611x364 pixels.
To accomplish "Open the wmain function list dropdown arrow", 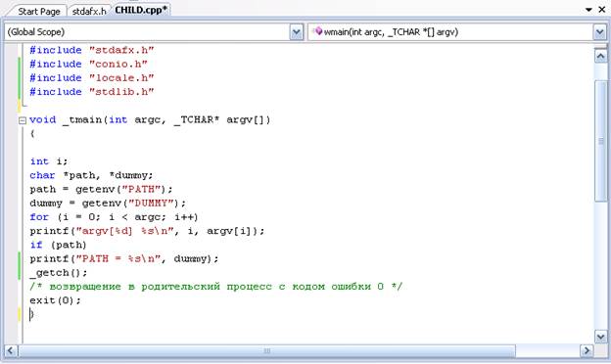I will (600, 32).
